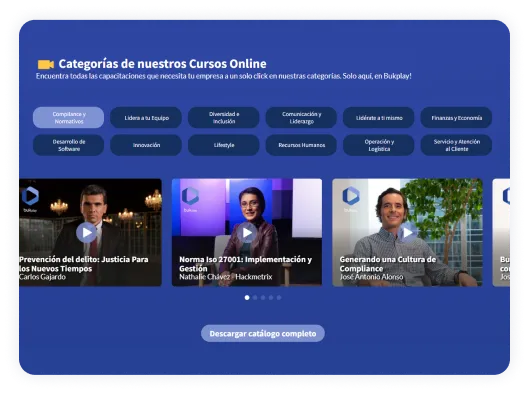Click instructor name Nathalie Chávez - Hackmetrix
Screen dimensions: 529x394
point(226,277)
